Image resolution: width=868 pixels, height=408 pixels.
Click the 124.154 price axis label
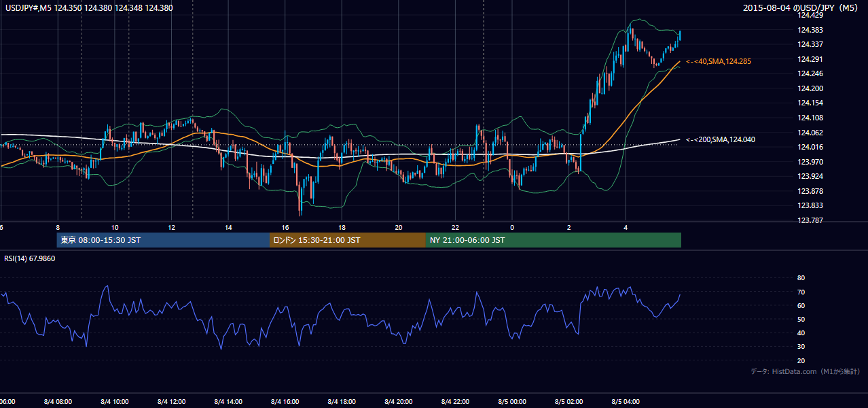810,103
